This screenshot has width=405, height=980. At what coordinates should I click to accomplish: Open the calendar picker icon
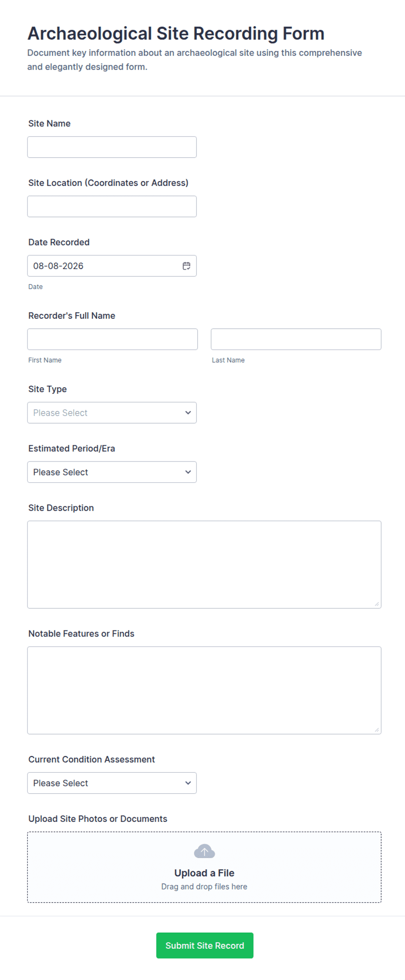coord(186,266)
